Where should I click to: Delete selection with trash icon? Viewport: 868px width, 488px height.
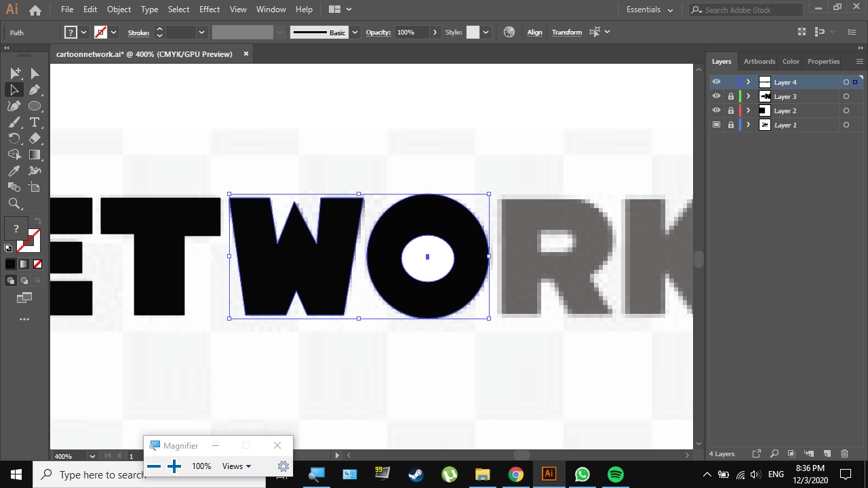844,453
